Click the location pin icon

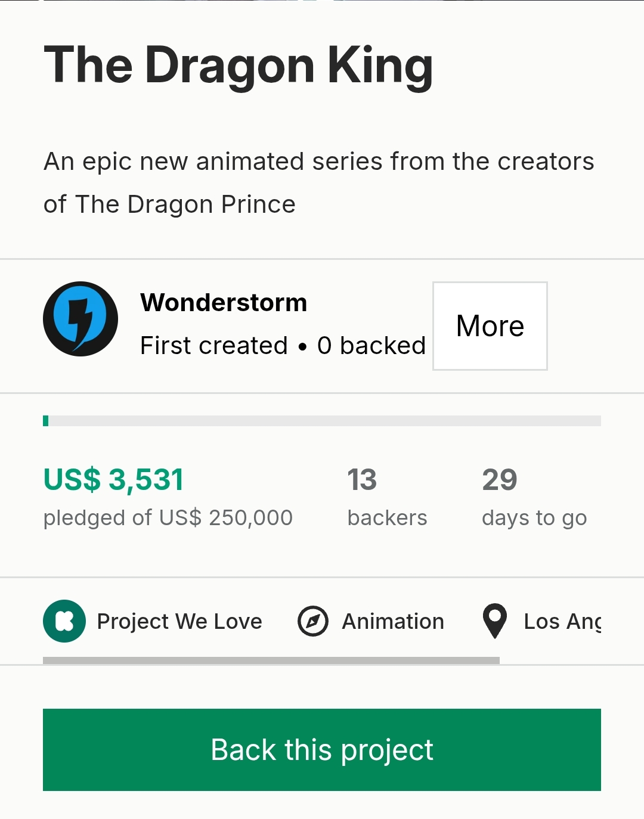coord(495,621)
